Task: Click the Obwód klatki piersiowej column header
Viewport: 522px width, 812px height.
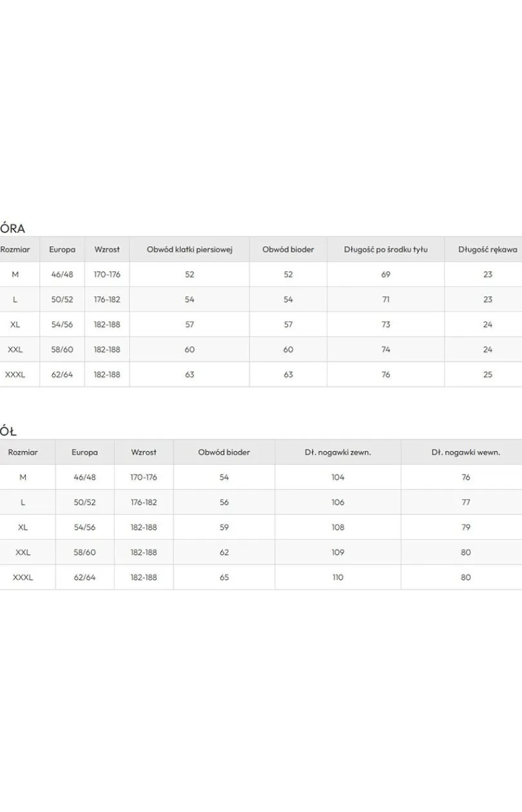Action: [189, 249]
